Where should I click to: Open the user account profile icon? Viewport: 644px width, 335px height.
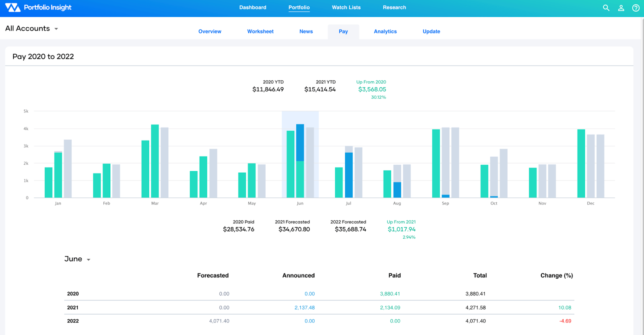coord(621,8)
